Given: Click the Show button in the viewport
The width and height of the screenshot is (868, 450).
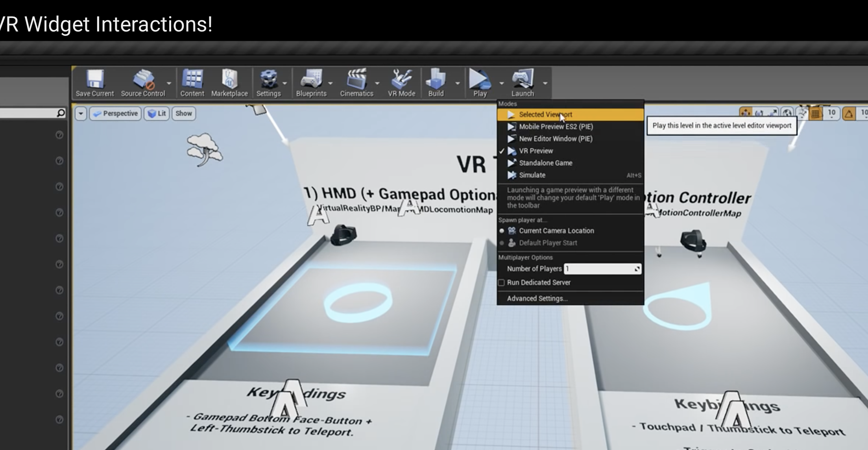Looking at the screenshot, I should point(183,113).
